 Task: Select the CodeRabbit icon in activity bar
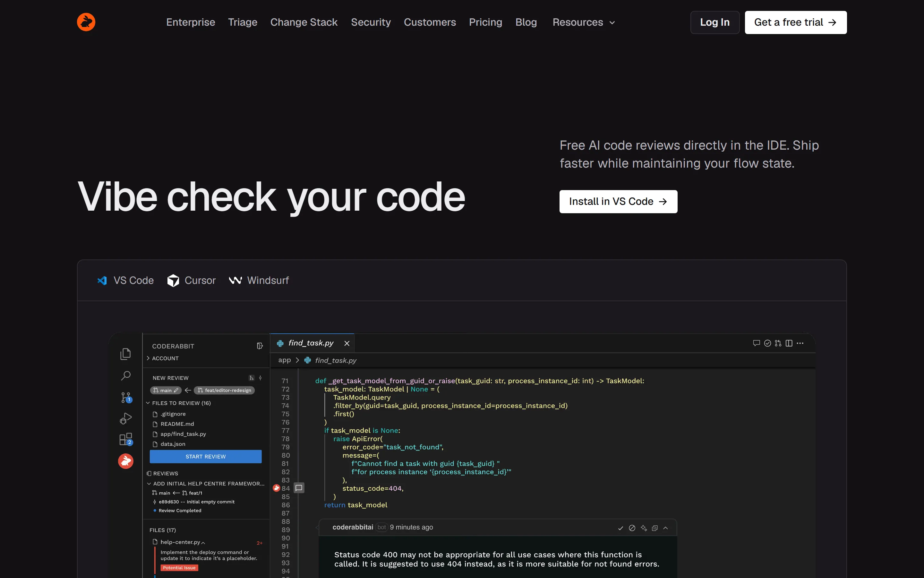(126, 461)
